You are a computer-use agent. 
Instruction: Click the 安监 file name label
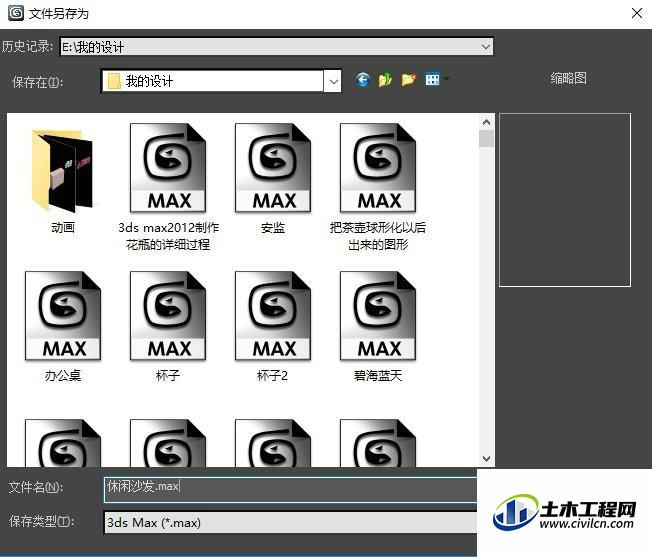pyautogui.click(x=273, y=228)
